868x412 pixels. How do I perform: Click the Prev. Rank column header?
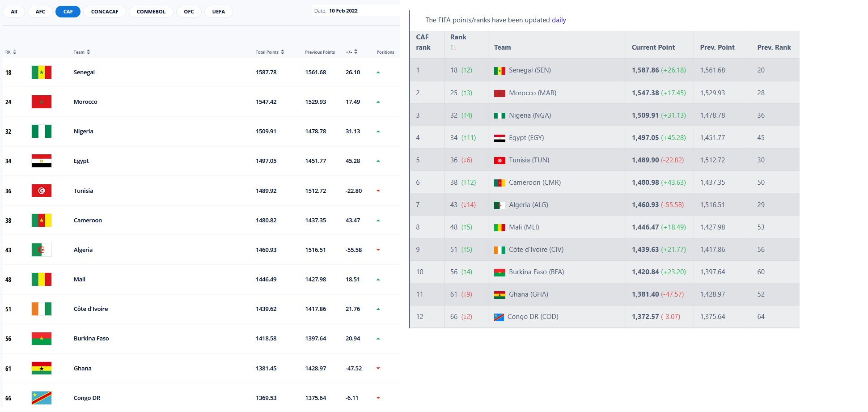[774, 47]
